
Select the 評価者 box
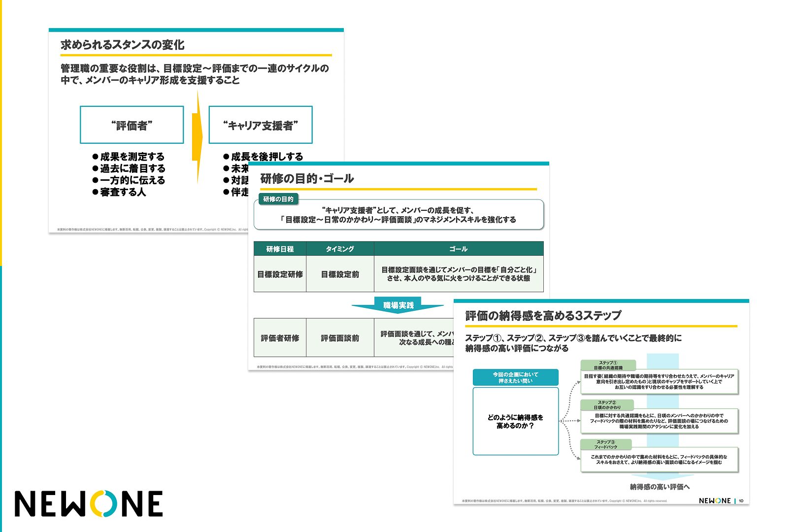coord(132,125)
